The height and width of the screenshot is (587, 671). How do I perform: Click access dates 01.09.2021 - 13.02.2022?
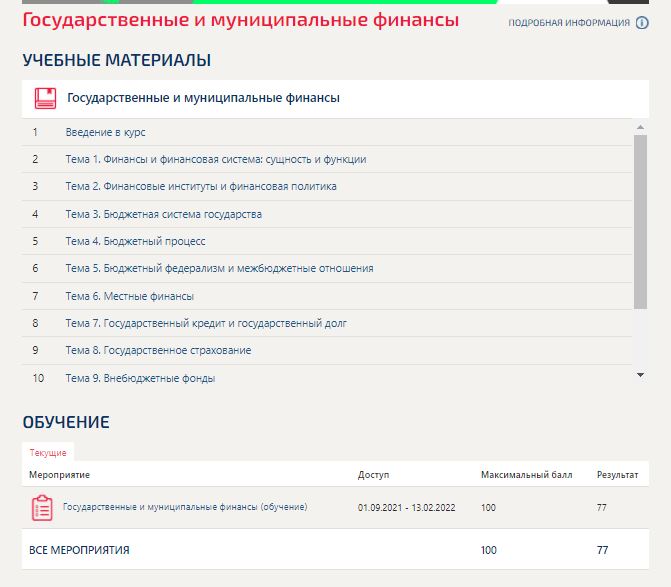point(407,508)
